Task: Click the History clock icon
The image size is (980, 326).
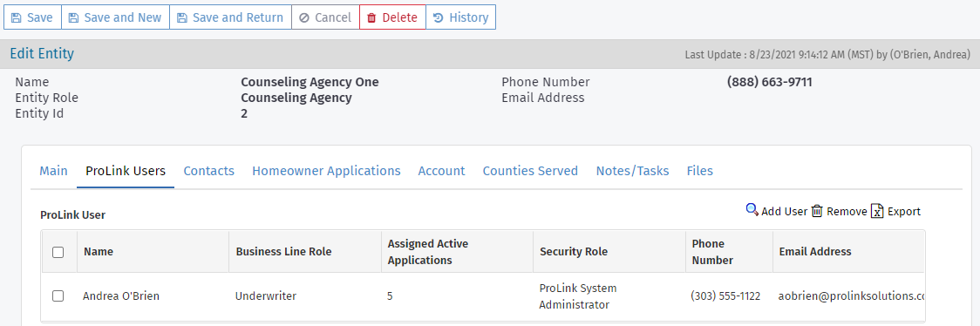Action: click(439, 17)
